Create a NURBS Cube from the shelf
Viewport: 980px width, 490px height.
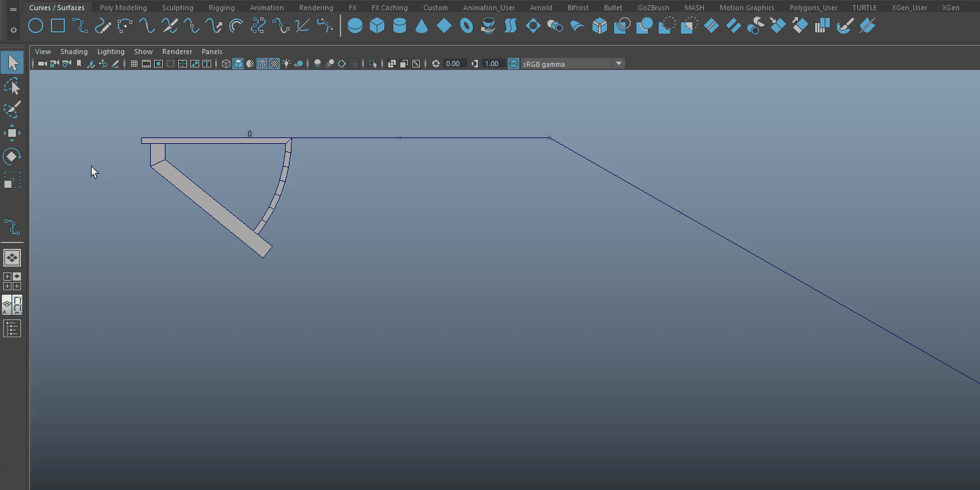coord(377,26)
